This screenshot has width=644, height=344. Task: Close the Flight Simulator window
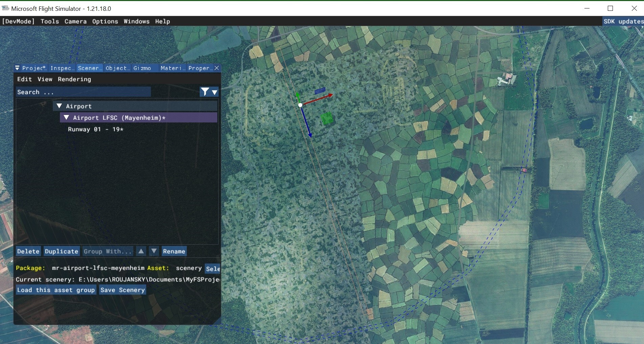(x=634, y=8)
